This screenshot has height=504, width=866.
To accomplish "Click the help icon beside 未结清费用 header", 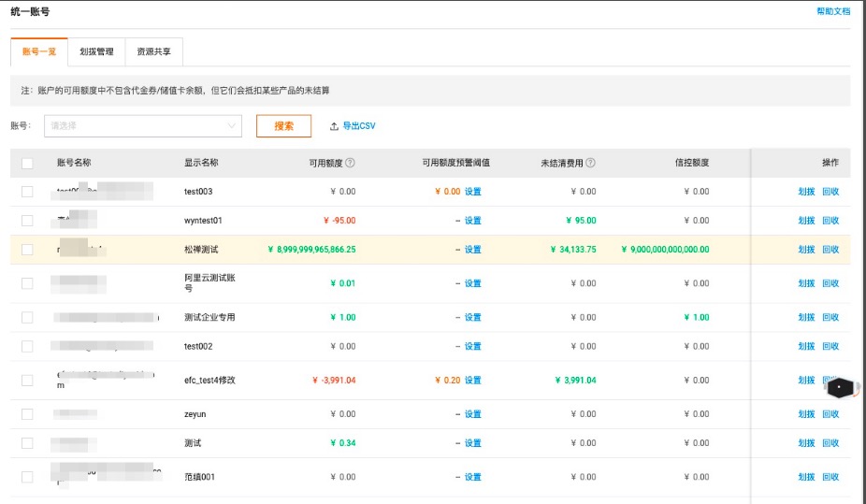I will coord(590,163).
